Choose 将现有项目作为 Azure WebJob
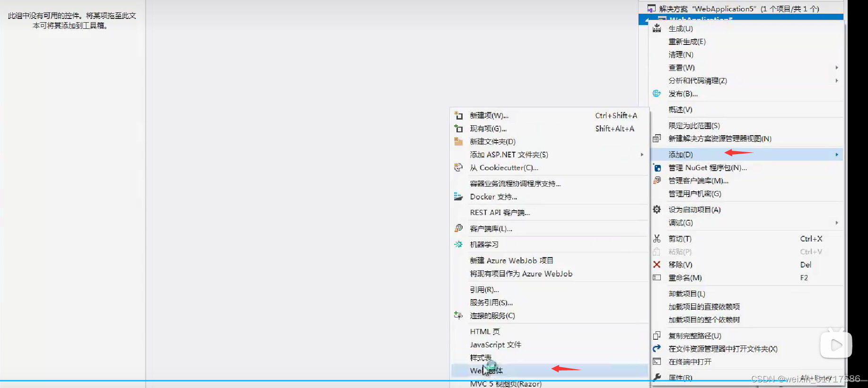The width and height of the screenshot is (868, 388). (x=521, y=274)
